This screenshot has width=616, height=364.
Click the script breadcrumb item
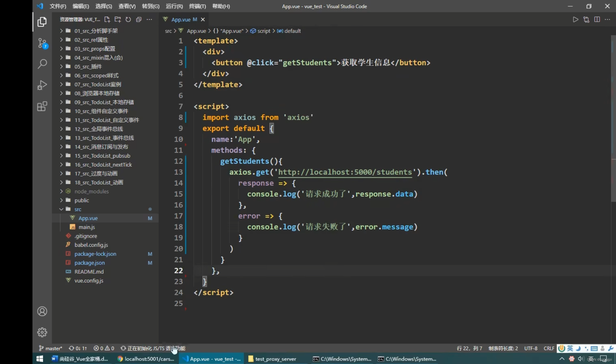pyautogui.click(x=260, y=31)
